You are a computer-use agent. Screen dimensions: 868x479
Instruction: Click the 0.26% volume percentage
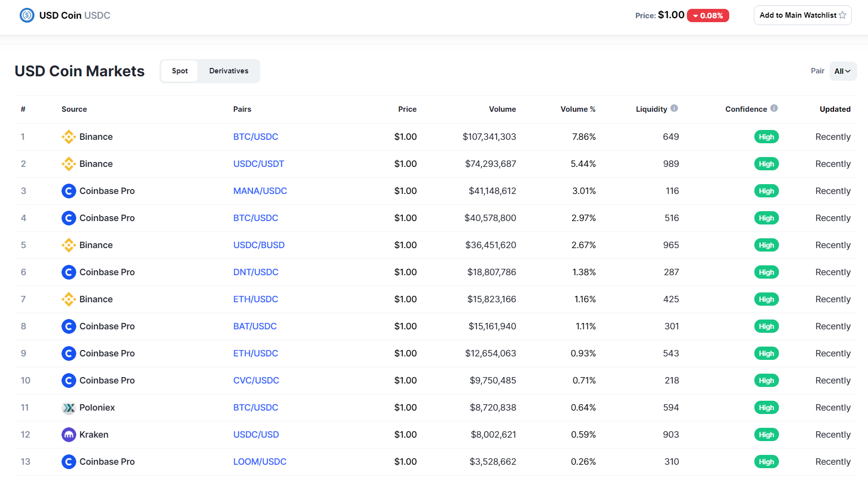tap(584, 462)
